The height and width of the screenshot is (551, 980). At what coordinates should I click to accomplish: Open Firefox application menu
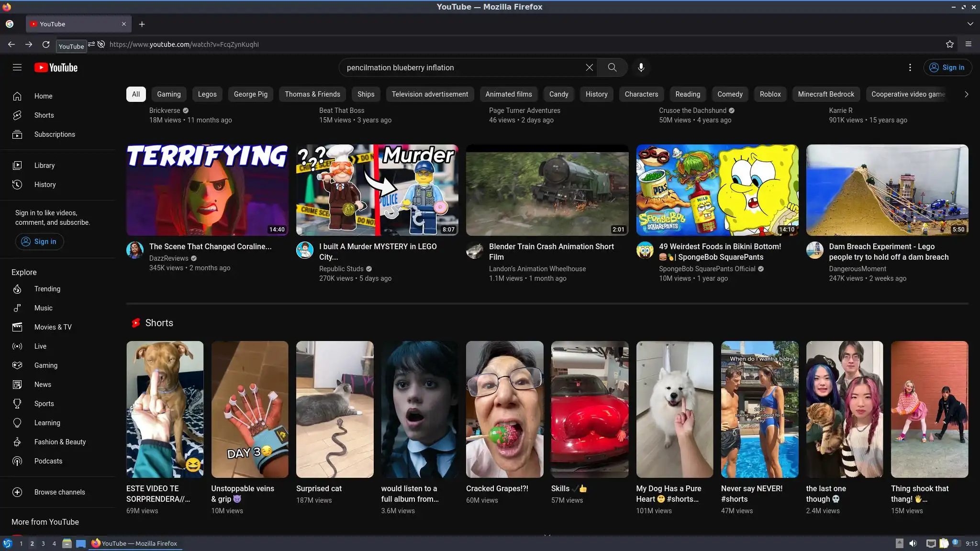968,44
